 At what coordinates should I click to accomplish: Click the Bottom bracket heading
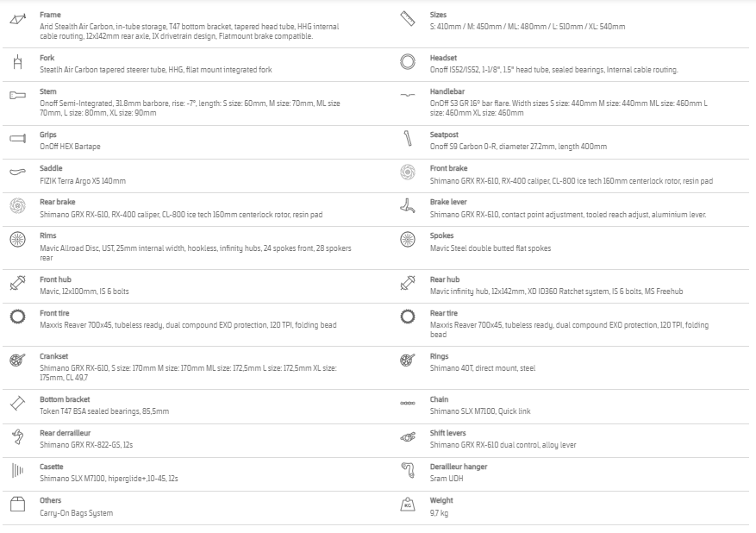point(65,399)
